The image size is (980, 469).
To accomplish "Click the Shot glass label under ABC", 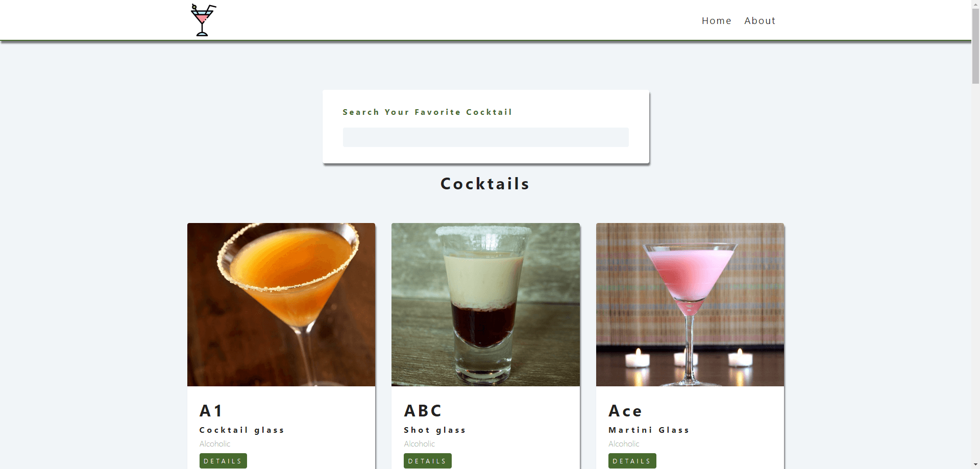I will [435, 430].
